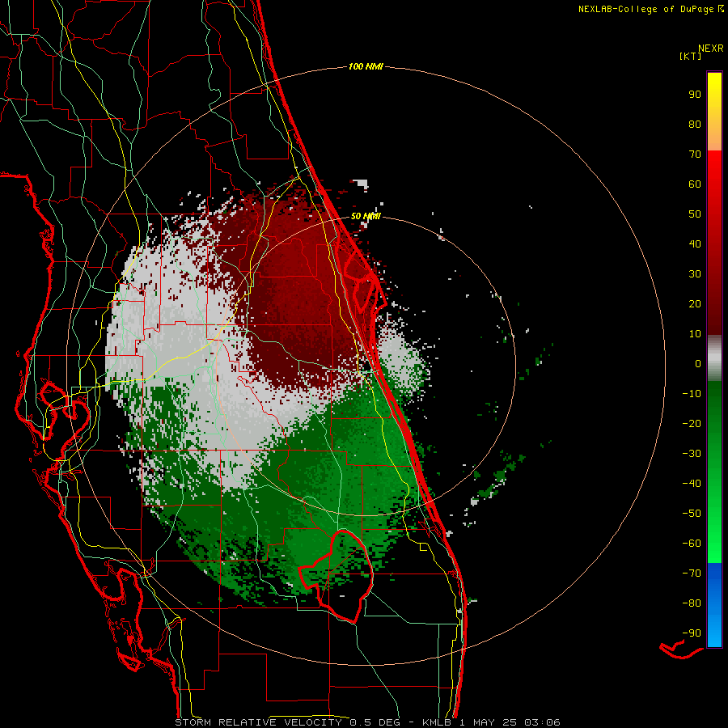The height and width of the screenshot is (728, 728).
Task: Click the 80 knot value on the scale
Action: (x=695, y=125)
